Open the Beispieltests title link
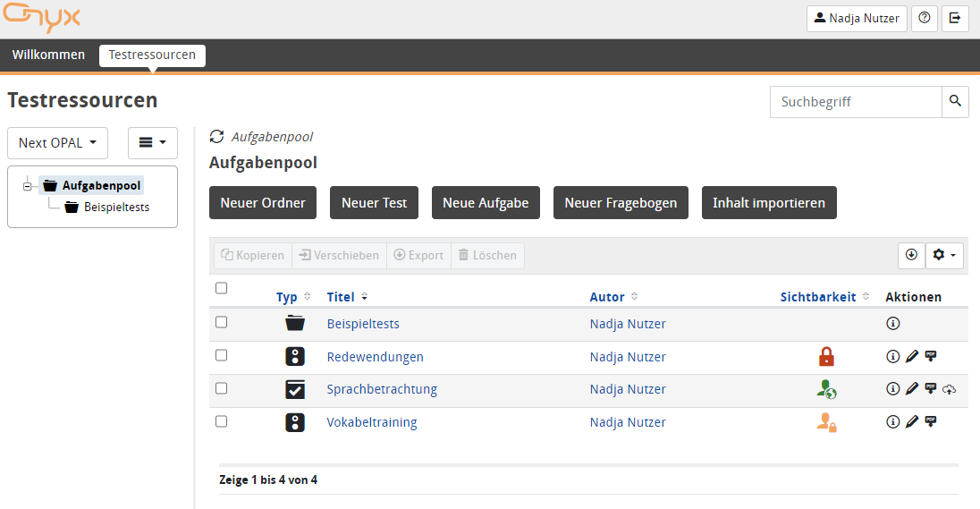The image size is (980, 509). click(x=363, y=324)
